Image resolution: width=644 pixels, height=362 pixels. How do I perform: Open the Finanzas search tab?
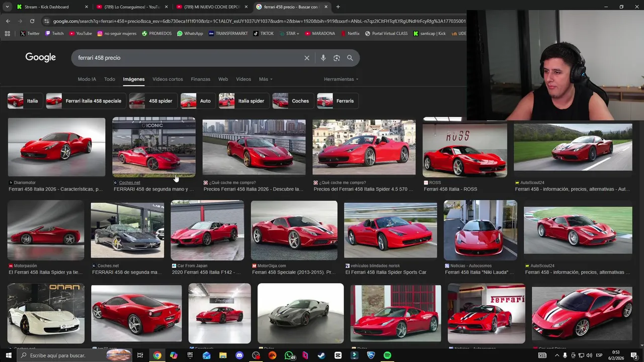[x=200, y=79]
